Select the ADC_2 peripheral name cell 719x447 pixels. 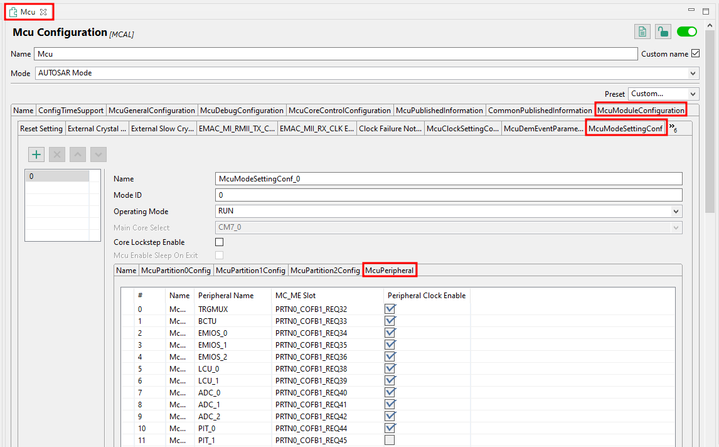click(x=209, y=416)
